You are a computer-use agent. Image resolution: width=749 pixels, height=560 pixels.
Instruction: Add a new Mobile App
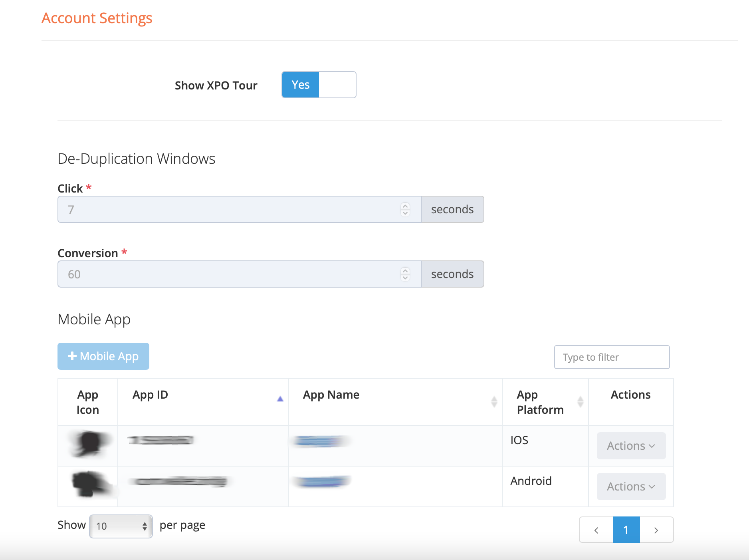click(103, 356)
